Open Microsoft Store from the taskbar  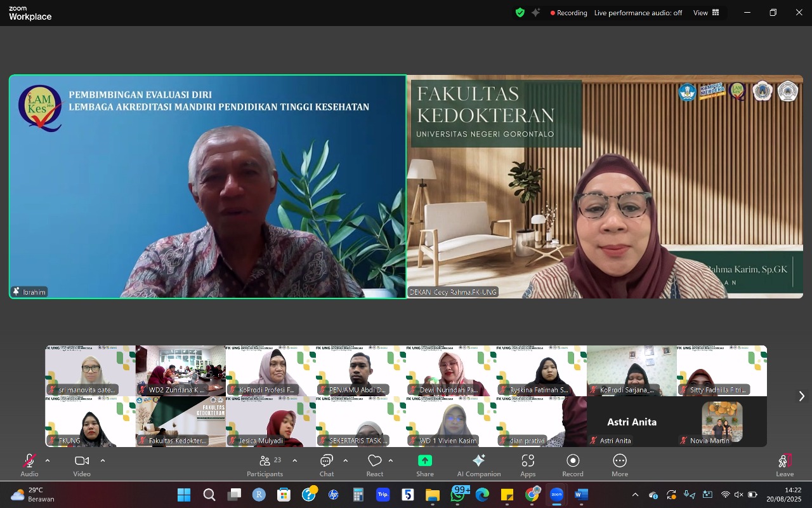(284, 495)
